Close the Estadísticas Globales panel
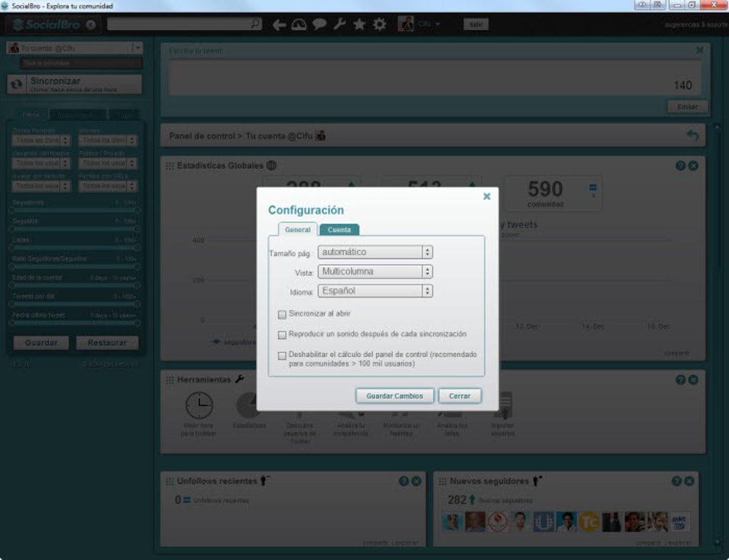Screen dimensions: 729x560 [x=693, y=166]
